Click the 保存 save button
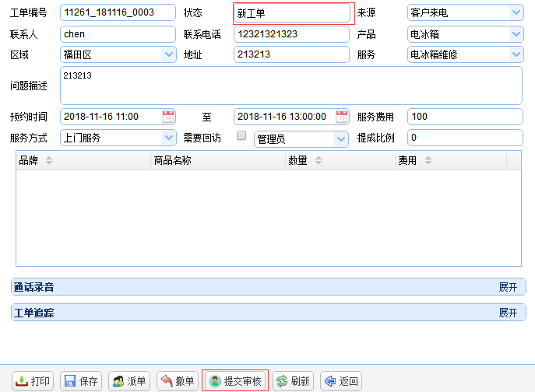535x392 pixels. click(81, 381)
